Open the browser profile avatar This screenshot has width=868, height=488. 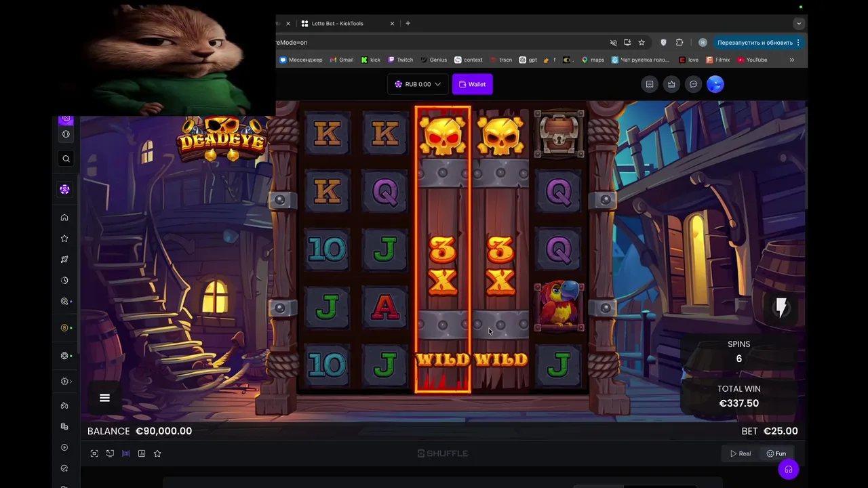pyautogui.click(x=703, y=42)
